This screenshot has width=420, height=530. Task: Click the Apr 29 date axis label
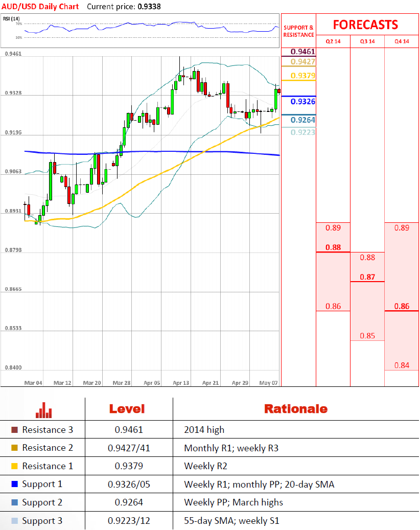tap(240, 383)
